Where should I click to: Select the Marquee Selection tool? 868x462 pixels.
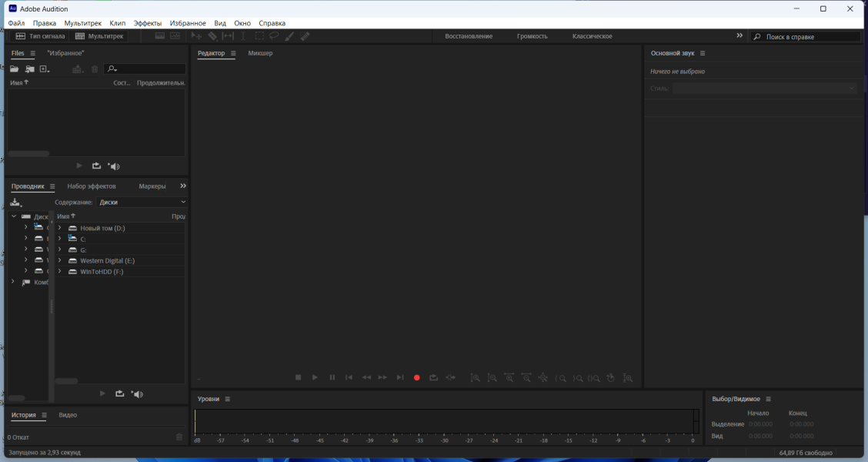[259, 36]
